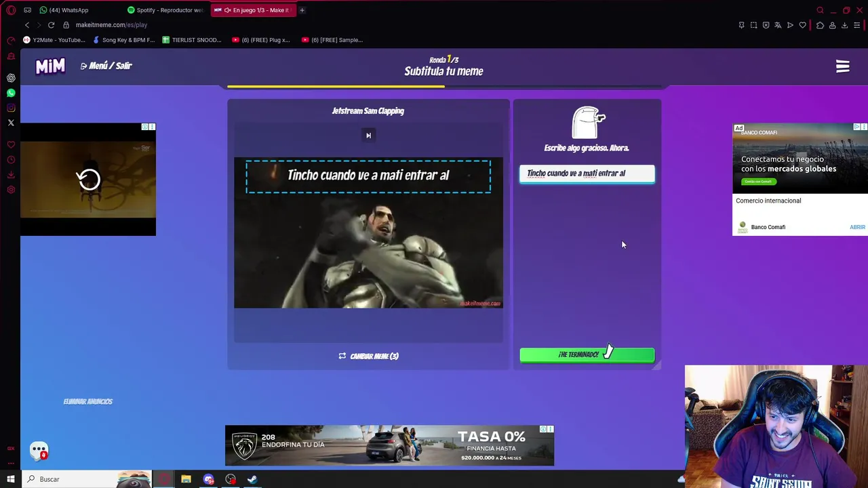Open history clock icon in sidebar
868x488 pixels.
pyautogui.click(x=11, y=160)
